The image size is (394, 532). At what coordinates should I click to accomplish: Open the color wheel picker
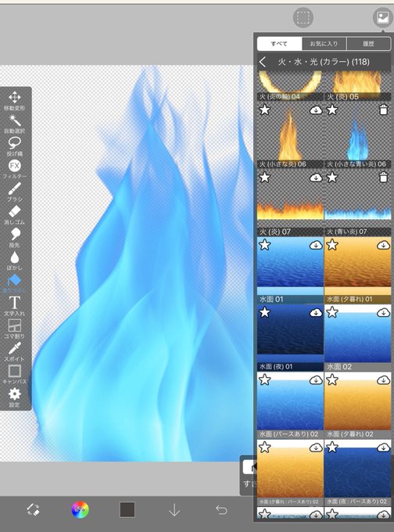81,509
